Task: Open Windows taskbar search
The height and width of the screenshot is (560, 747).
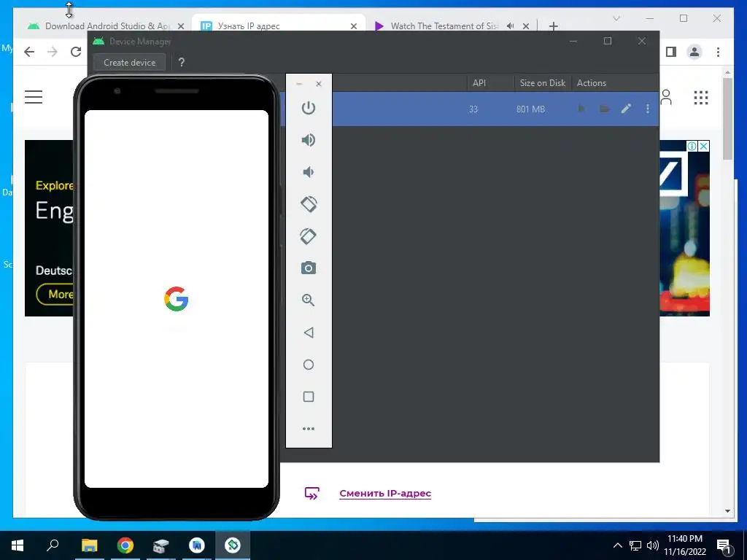Action: tap(53, 545)
